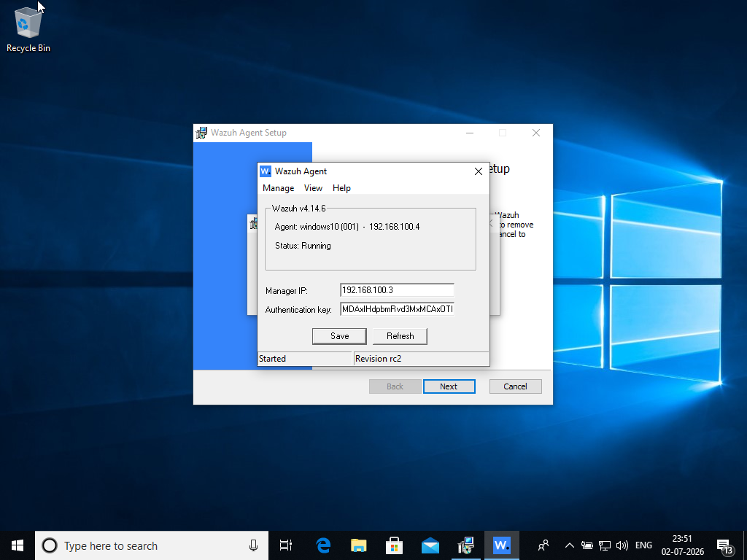Screen dimensions: 747x560
Task: Click the 'Authentication key:' label
Action: tap(298, 310)
